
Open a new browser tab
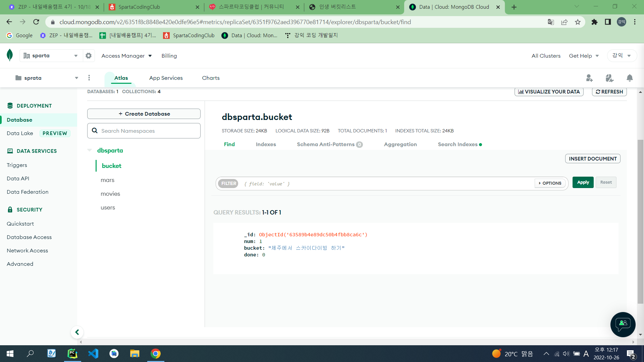coord(514,7)
